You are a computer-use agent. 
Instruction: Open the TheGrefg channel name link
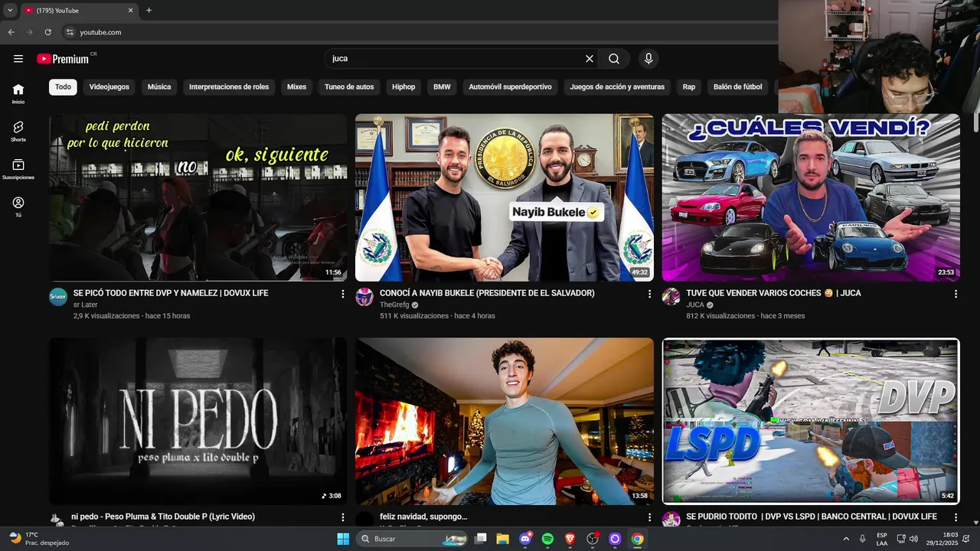pyautogui.click(x=394, y=305)
